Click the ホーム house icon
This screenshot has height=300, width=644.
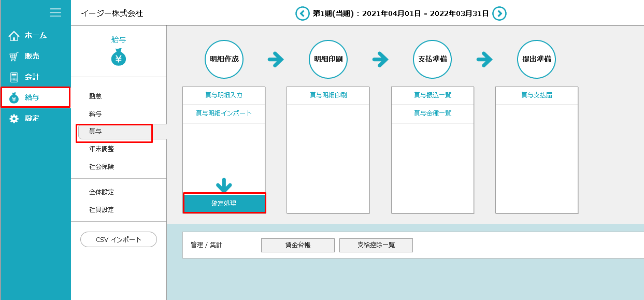(14, 36)
